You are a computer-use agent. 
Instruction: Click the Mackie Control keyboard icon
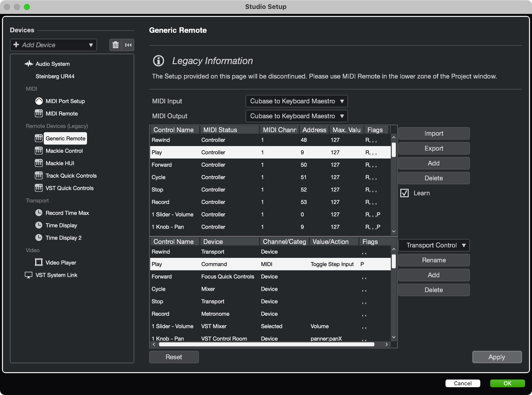(39, 151)
